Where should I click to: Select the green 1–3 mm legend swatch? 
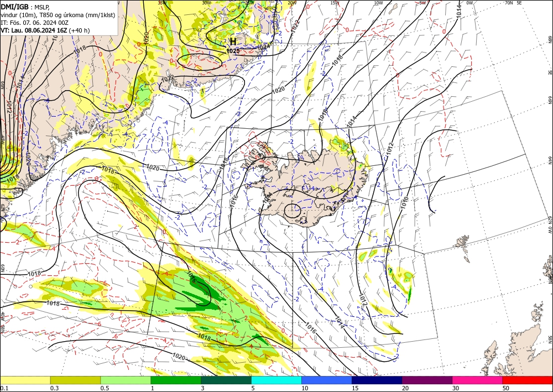[x=176, y=380]
